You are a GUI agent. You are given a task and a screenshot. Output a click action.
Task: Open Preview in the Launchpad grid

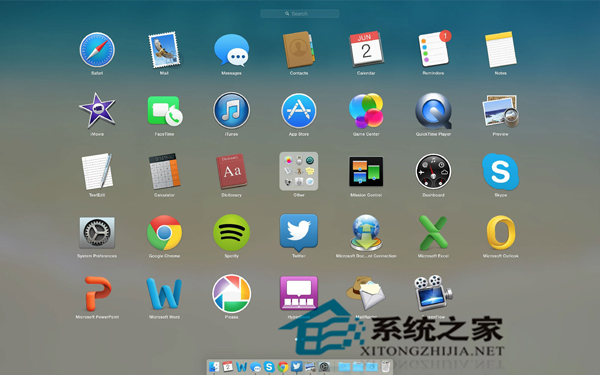tap(501, 111)
